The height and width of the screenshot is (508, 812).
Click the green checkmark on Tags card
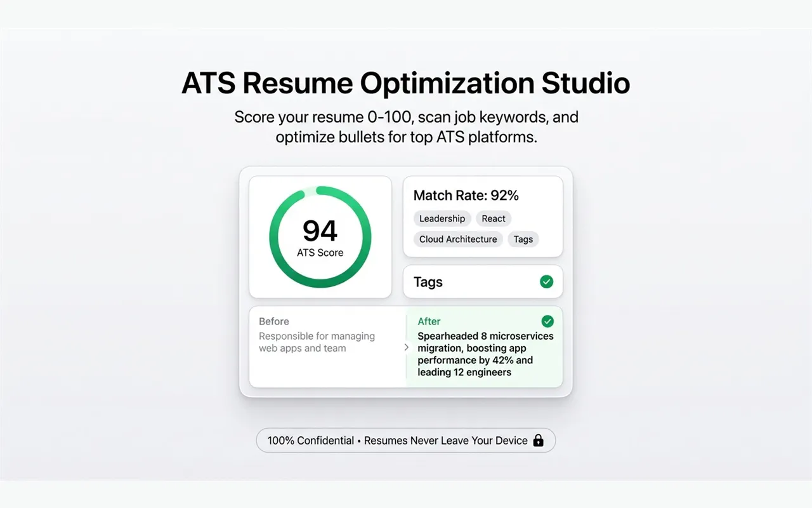coord(546,281)
